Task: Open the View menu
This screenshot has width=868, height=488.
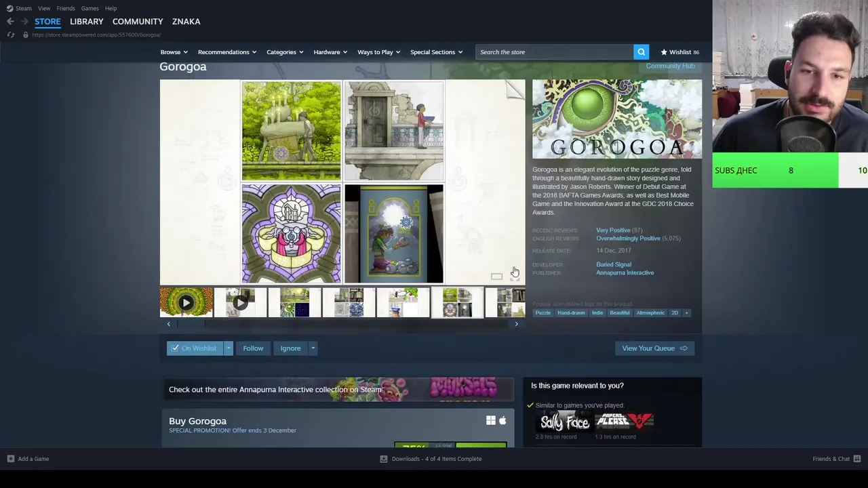Action: click(x=44, y=8)
